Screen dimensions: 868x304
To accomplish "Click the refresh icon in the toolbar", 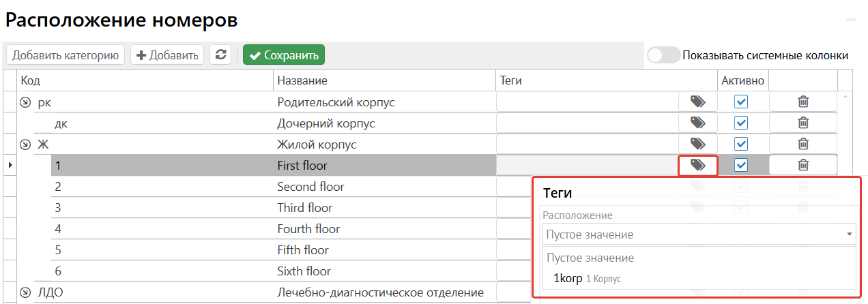I will [x=220, y=55].
